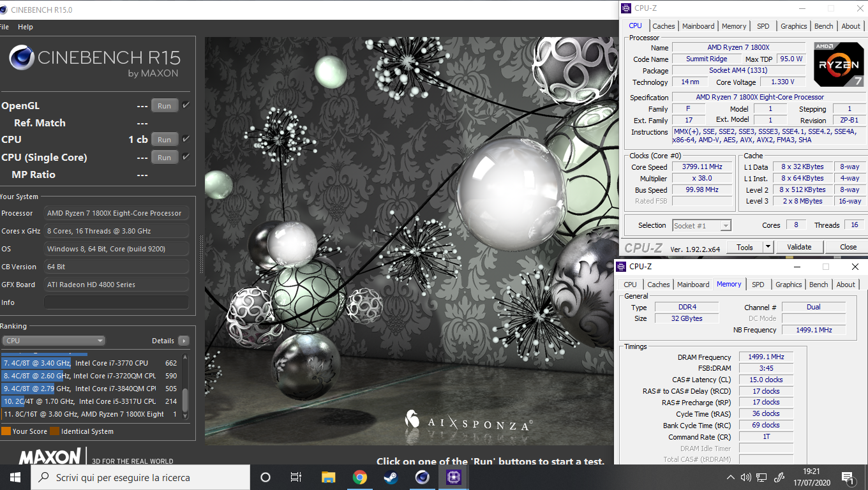Run the CPU (Single Core) test
868x490 pixels.
pos(165,158)
